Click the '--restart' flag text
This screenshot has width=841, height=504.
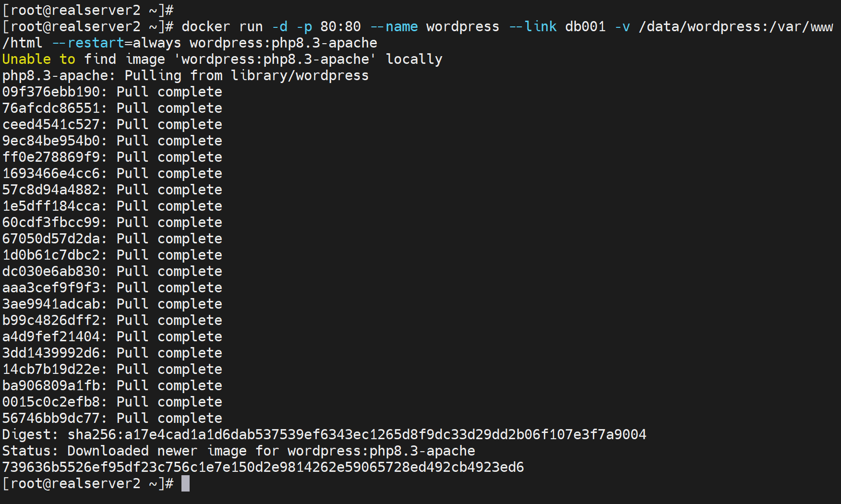88,43
